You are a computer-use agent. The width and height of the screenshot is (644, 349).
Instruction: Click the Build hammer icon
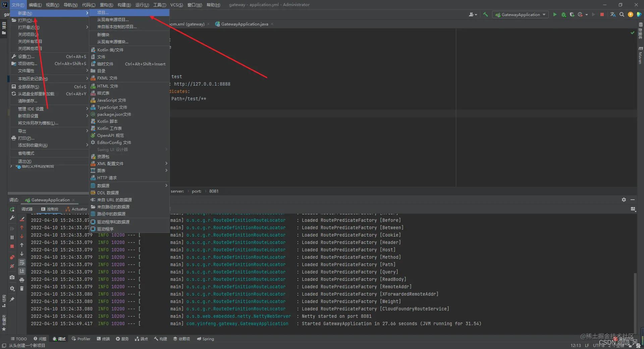click(485, 14)
